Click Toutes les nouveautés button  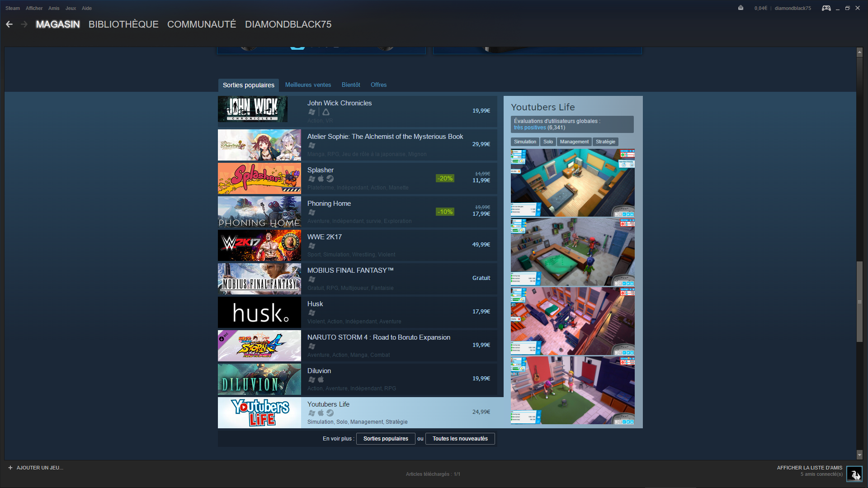(460, 439)
